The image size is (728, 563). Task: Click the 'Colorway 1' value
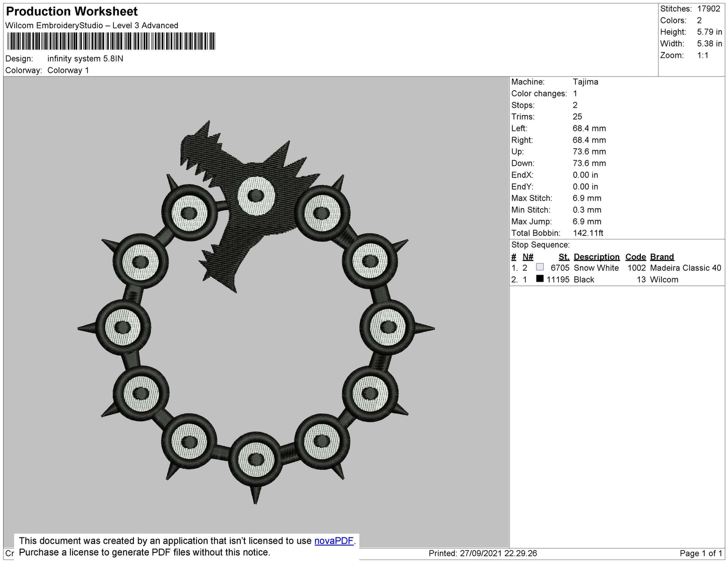coord(68,71)
